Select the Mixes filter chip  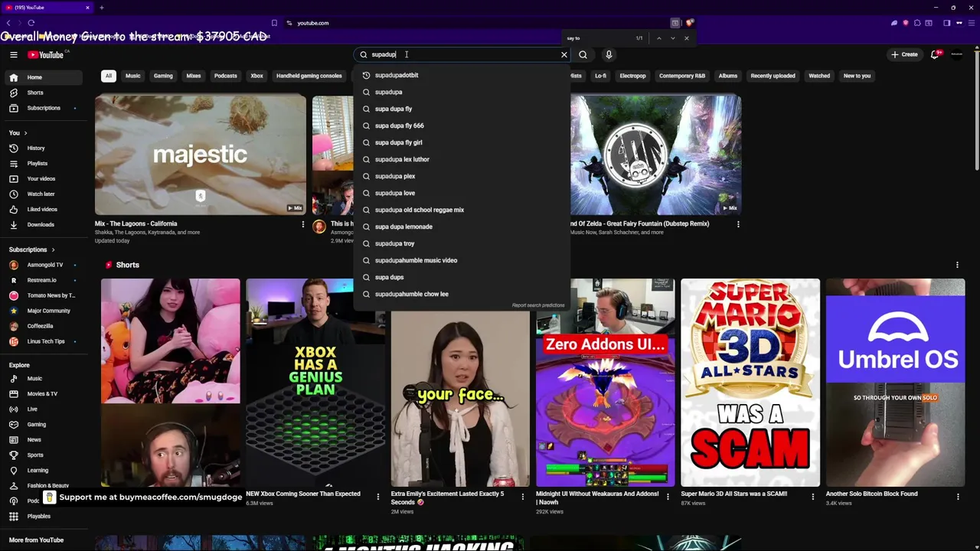[194, 76]
